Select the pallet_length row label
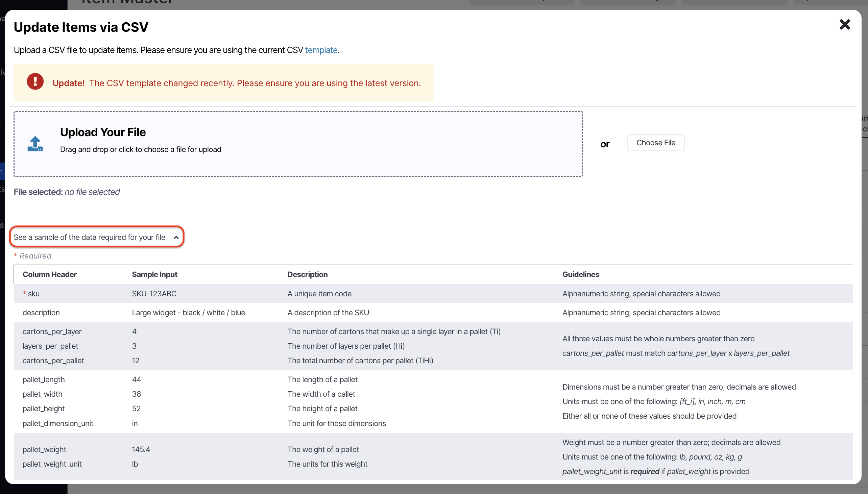This screenshot has height=494, width=868. [44, 380]
